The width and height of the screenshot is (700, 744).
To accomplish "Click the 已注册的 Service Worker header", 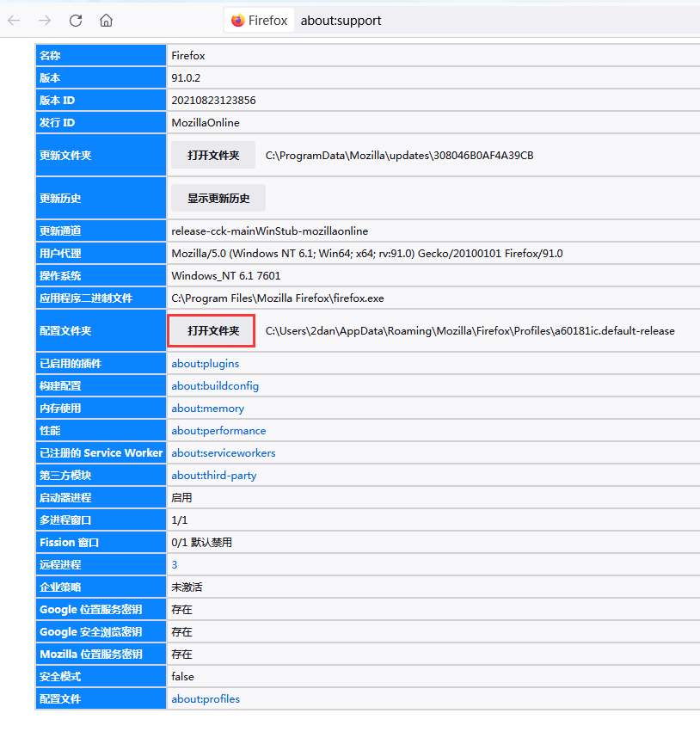I will point(101,452).
